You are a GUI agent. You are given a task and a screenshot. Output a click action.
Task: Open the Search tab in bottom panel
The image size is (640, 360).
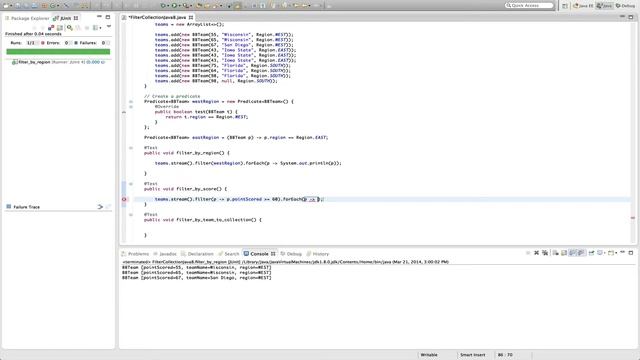[229, 254]
